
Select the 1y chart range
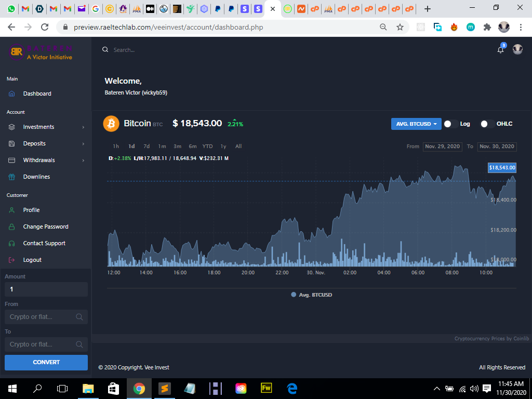(223, 146)
